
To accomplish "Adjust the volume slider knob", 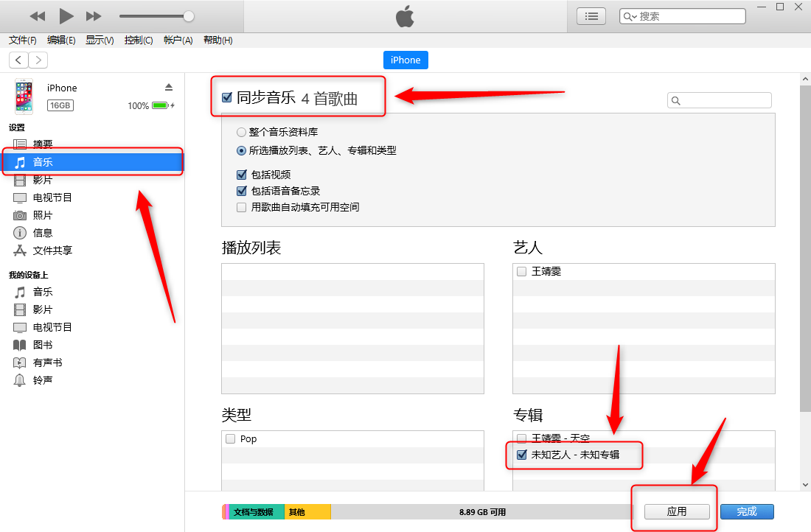I will (x=189, y=16).
